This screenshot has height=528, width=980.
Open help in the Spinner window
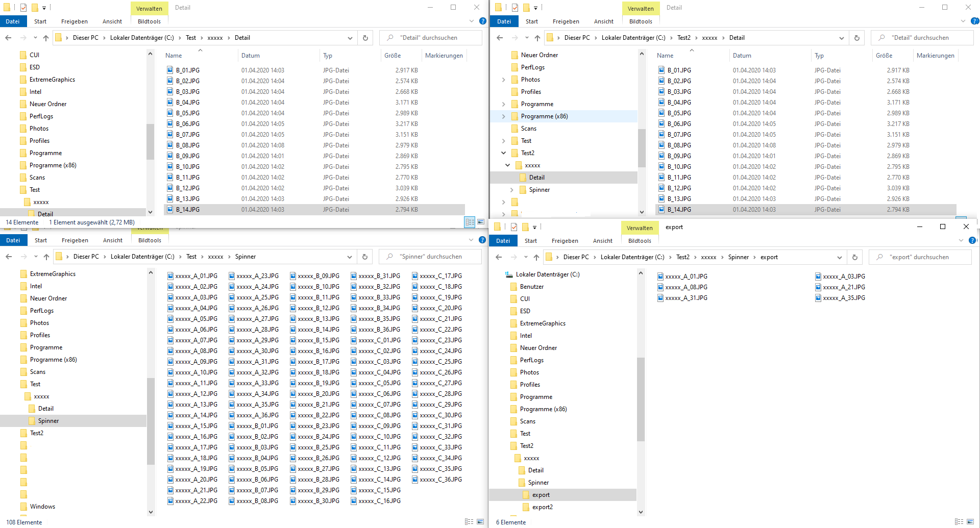[x=482, y=240]
